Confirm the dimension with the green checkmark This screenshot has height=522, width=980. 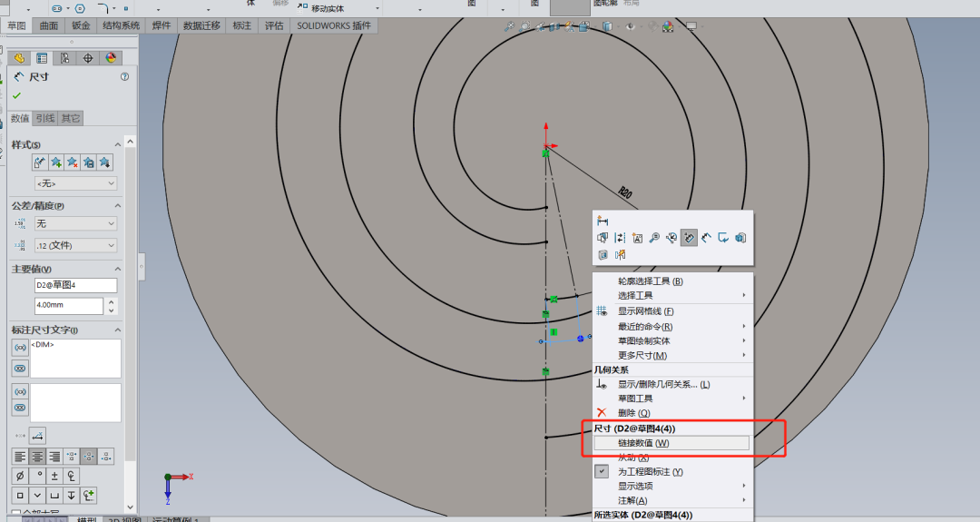(16, 96)
